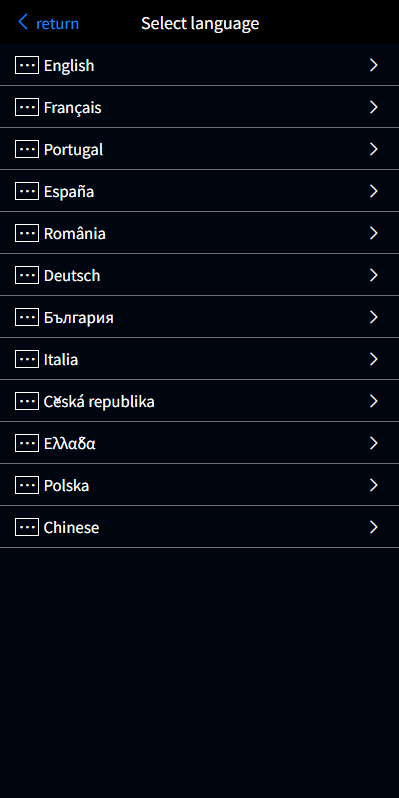Click the blue back arrow icon
The image size is (399, 798).
[23, 22]
